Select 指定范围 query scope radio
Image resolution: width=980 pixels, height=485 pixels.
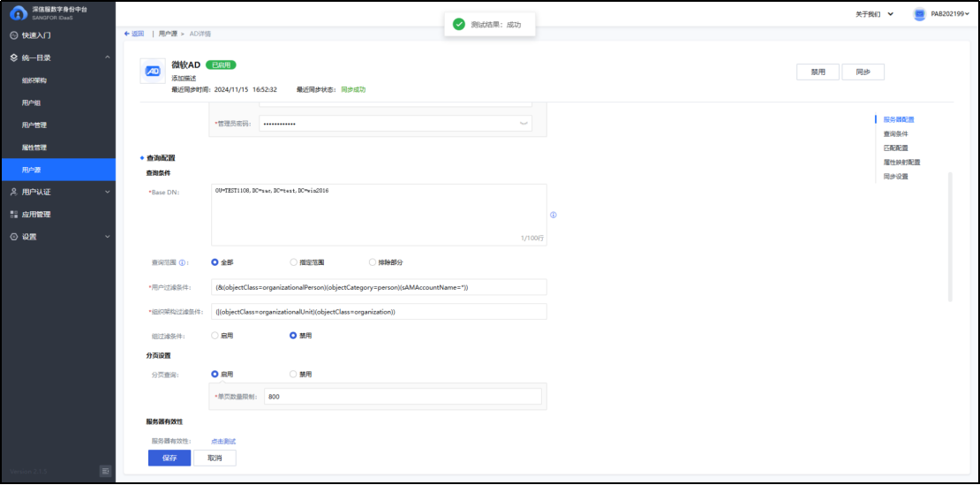click(294, 262)
